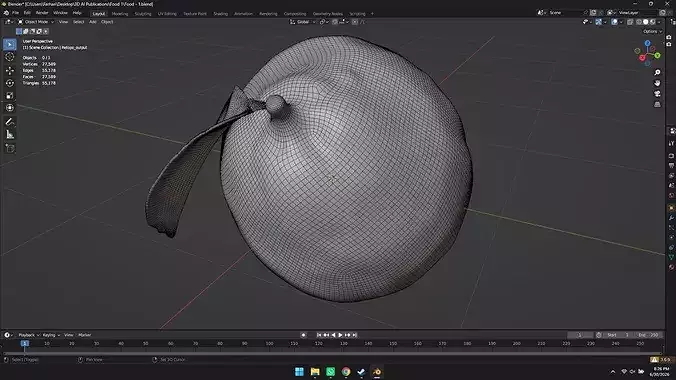
Task: Switch to Solid viewport shading
Action: coord(645,22)
